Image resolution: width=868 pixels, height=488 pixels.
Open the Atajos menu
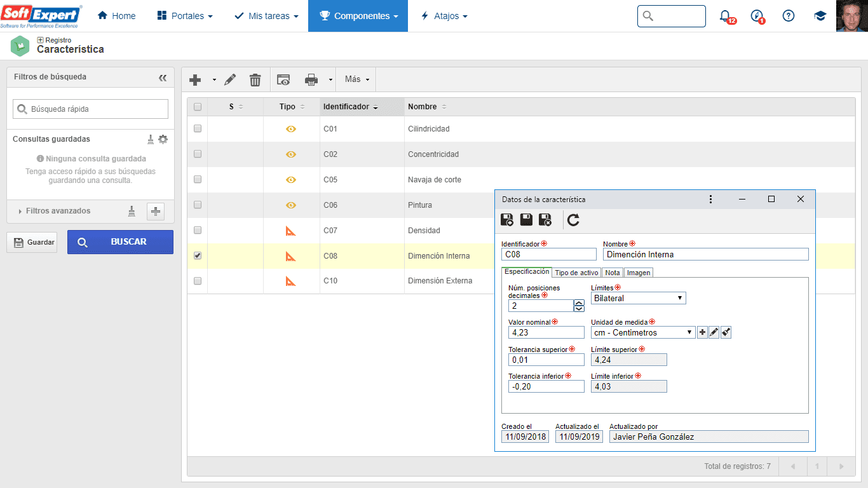444,16
